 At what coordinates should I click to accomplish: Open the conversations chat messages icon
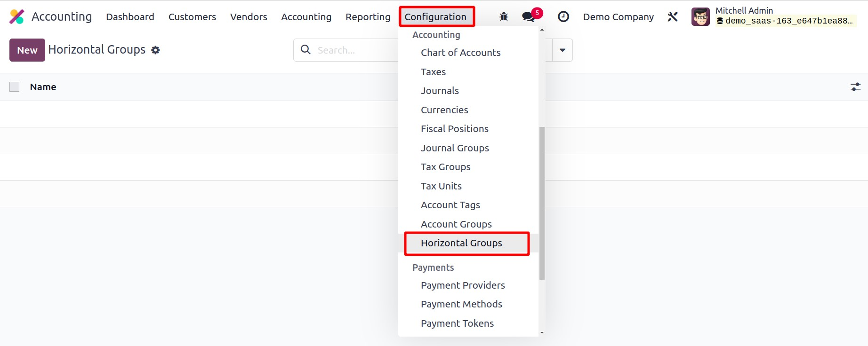click(x=529, y=17)
